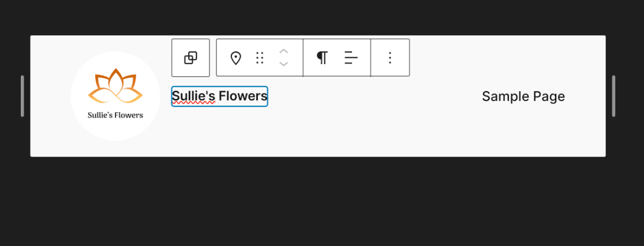
Task: Move the Site Title block down
Action: tap(283, 64)
